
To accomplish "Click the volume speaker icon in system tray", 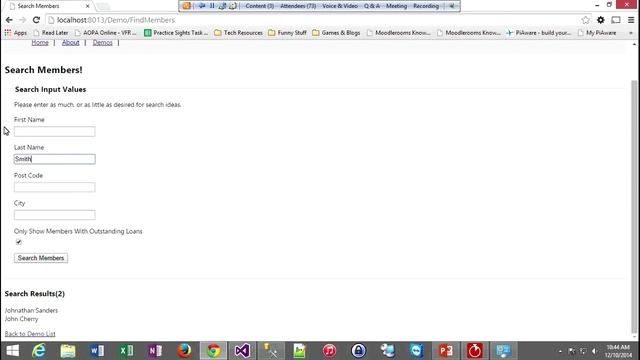I will point(595,351).
